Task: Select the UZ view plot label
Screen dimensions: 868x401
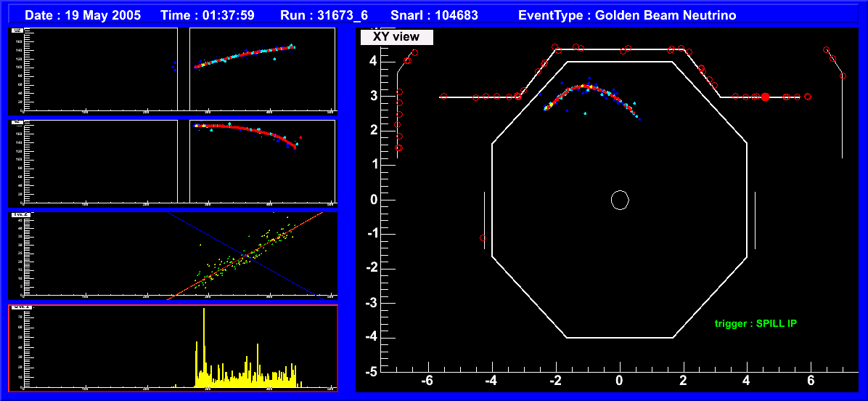Action: click(x=17, y=31)
